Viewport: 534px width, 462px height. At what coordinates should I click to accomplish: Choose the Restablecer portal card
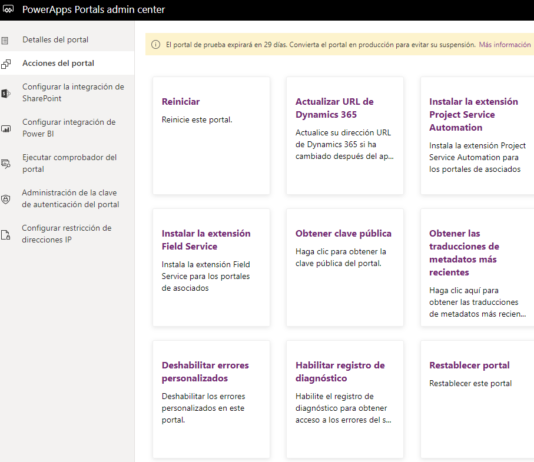(477, 399)
